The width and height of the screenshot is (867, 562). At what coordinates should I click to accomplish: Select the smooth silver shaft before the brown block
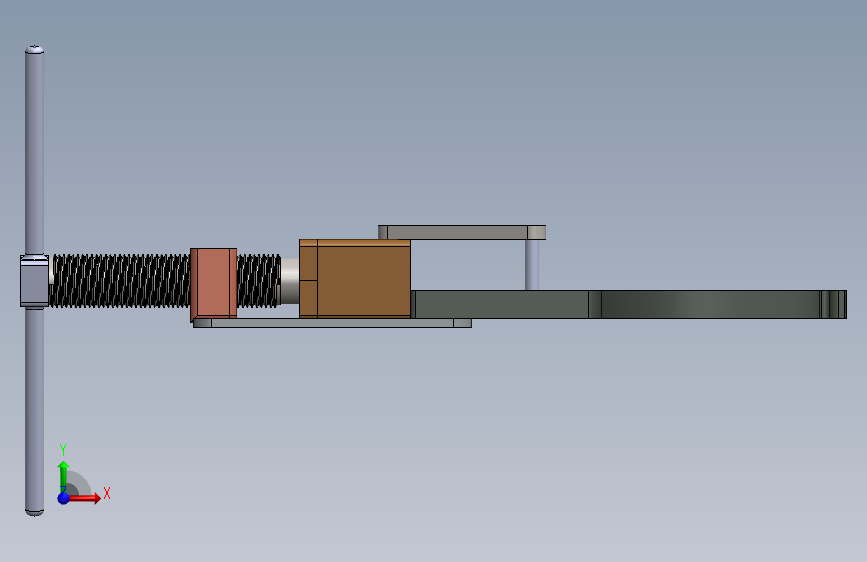pos(290,281)
